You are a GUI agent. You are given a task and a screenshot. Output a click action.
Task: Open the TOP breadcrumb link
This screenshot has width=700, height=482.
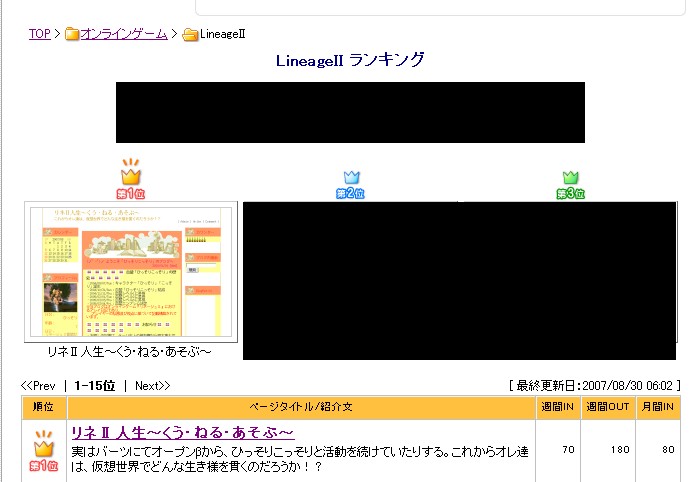40,34
